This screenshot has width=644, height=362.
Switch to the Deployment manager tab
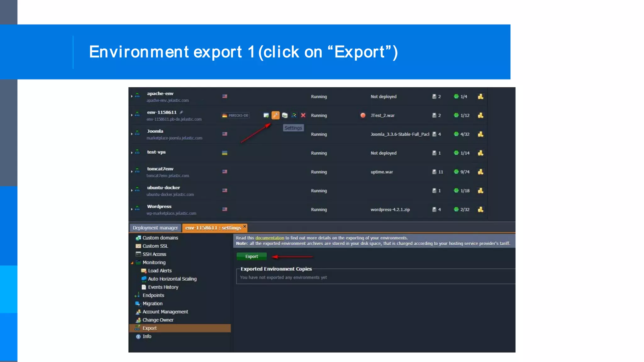155,228
